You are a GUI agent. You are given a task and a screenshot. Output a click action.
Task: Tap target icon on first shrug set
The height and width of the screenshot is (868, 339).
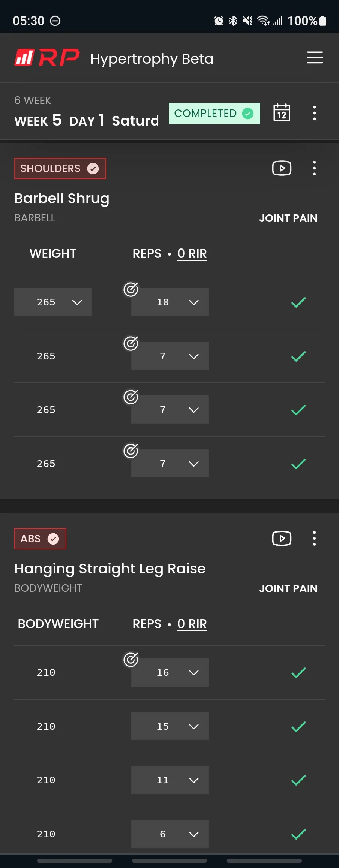[x=131, y=289]
